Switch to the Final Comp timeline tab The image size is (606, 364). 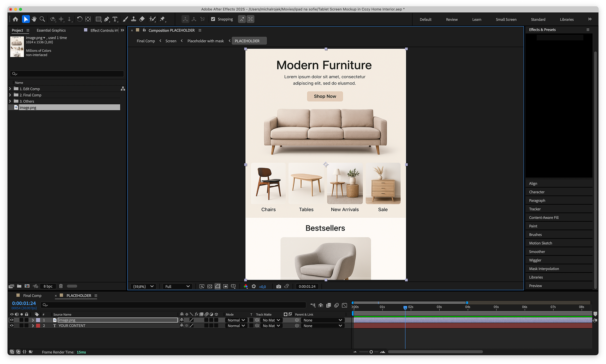32,296
